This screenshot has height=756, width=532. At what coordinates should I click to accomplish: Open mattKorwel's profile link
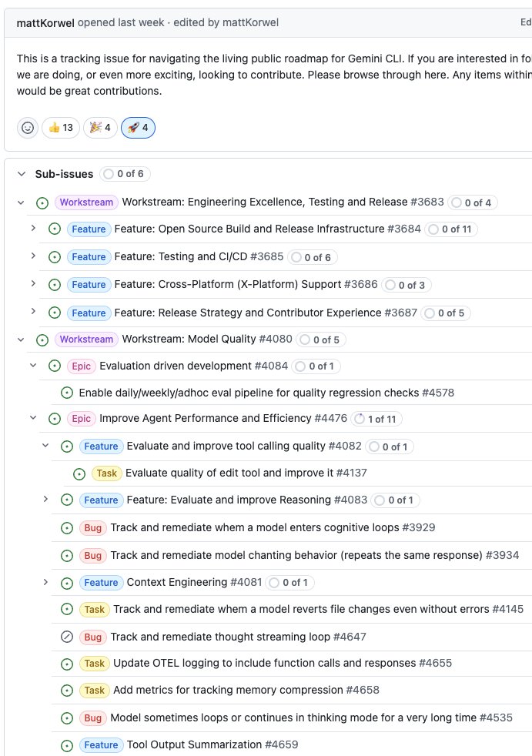45,22
